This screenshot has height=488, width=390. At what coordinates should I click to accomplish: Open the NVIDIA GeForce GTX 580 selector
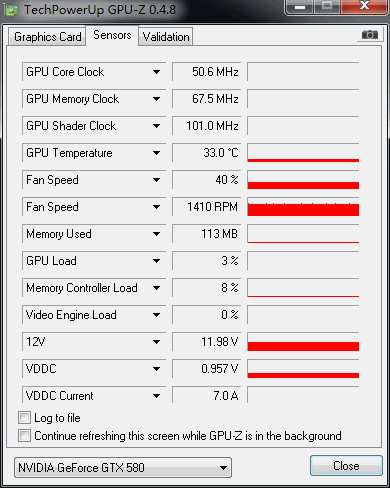click(x=123, y=468)
